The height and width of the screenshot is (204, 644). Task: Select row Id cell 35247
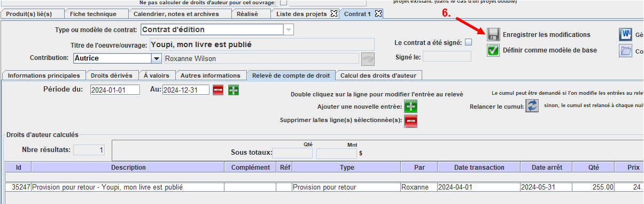tap(18, 187)
